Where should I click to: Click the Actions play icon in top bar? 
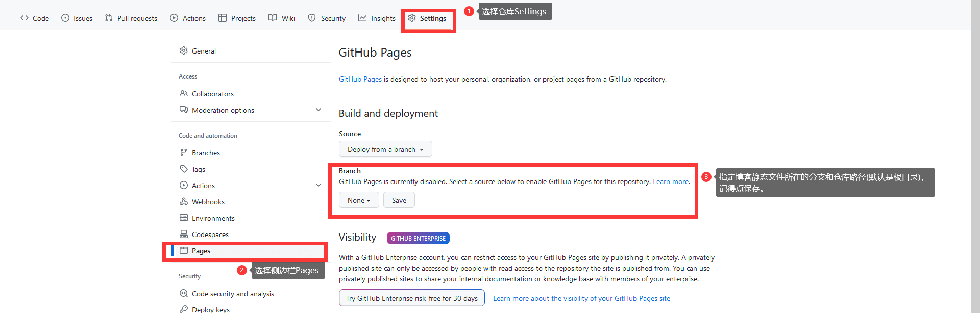pyautogui.click(x=174, y=18)
